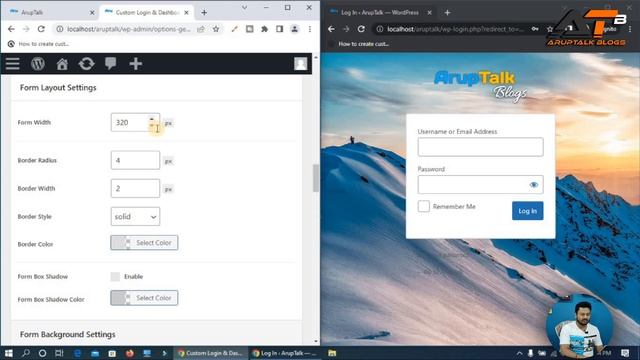Open the side panel icon in left browser
This screenshot has height=360, width=640.
coord(280,29)
